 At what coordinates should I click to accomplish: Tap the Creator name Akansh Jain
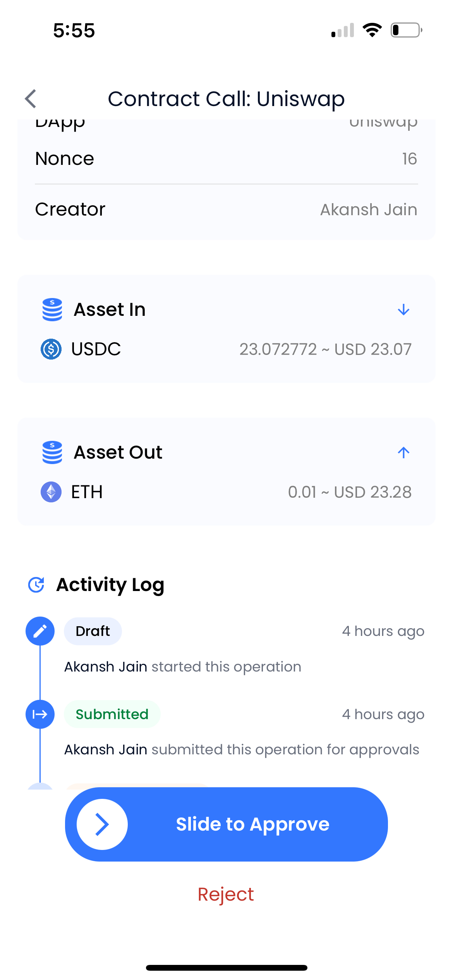click(369, 210)
